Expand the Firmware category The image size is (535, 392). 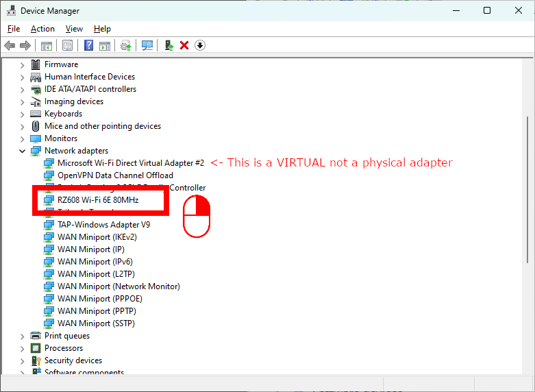click(x=22, y=64)
